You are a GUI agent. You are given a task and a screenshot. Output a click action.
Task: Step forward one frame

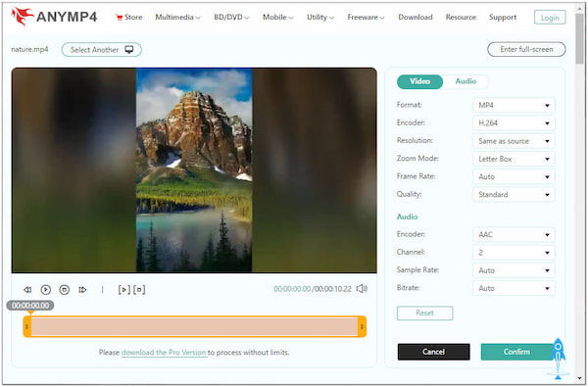(82, 289)
